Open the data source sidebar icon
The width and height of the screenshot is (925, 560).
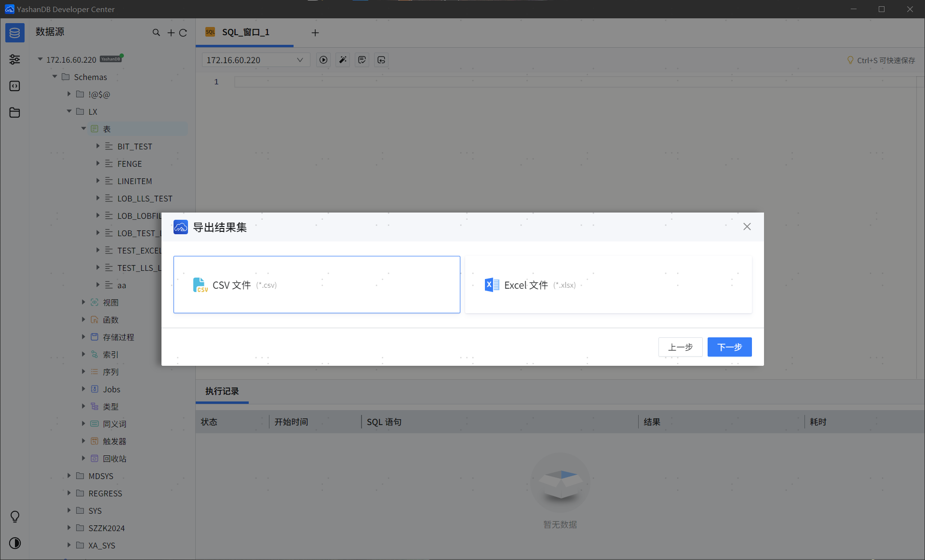pos(14,33)
